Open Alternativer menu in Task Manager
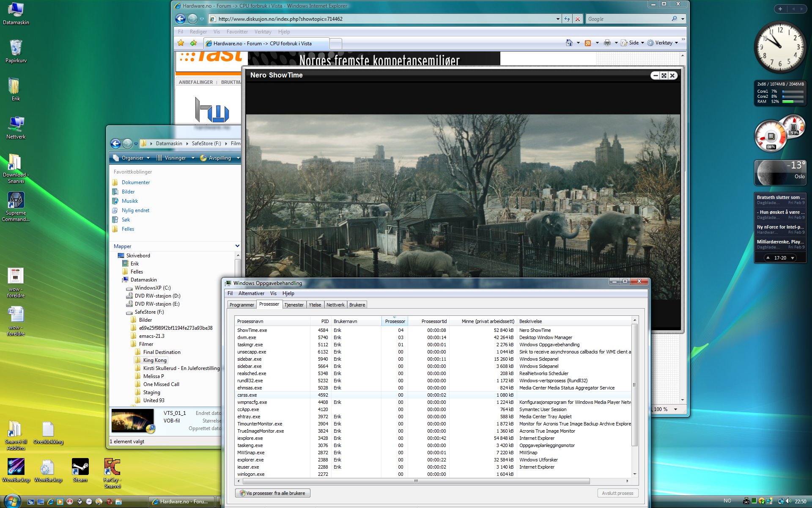Image resolution: width=812 pixels, height=508 pixels. pos(251,293)
